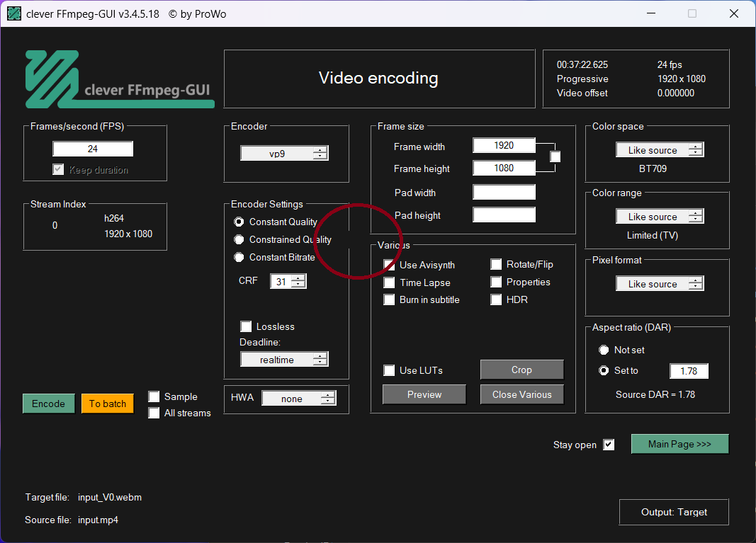Enable the Time Lapse checkbox

click(x=389, y=282)
